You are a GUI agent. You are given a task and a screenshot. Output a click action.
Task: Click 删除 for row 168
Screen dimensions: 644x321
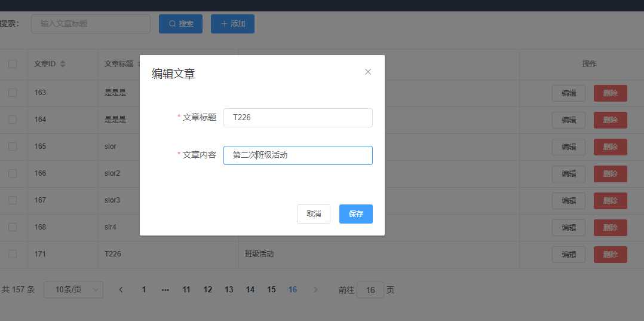tap(611, 228)
